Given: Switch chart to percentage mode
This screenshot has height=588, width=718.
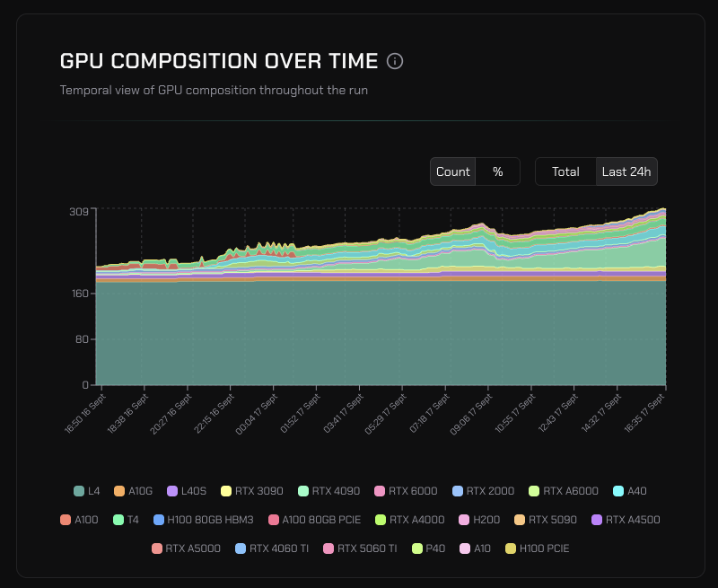Looking at the screenshot, I should pos(498,171).
